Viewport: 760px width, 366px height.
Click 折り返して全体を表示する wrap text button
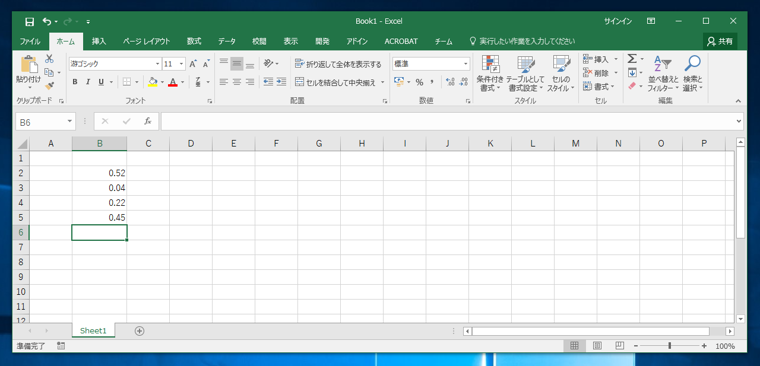(x=338, y=64)
